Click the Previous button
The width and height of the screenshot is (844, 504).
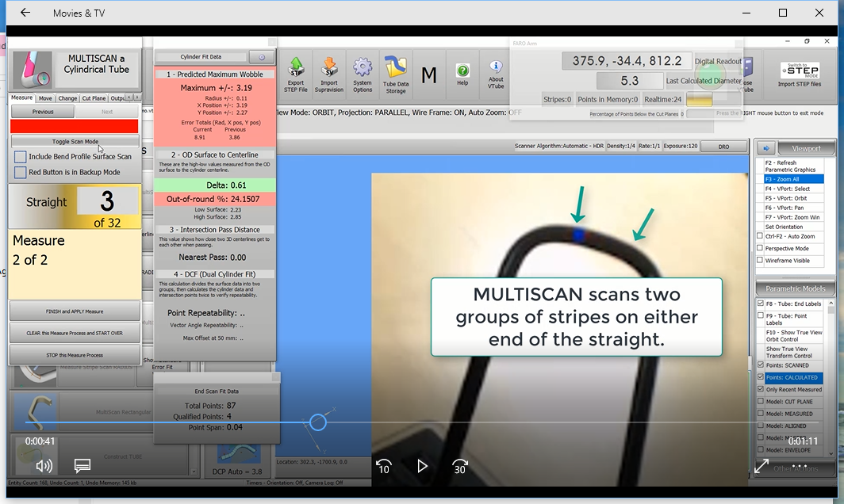pyautogui.click(x=43, y=112)
